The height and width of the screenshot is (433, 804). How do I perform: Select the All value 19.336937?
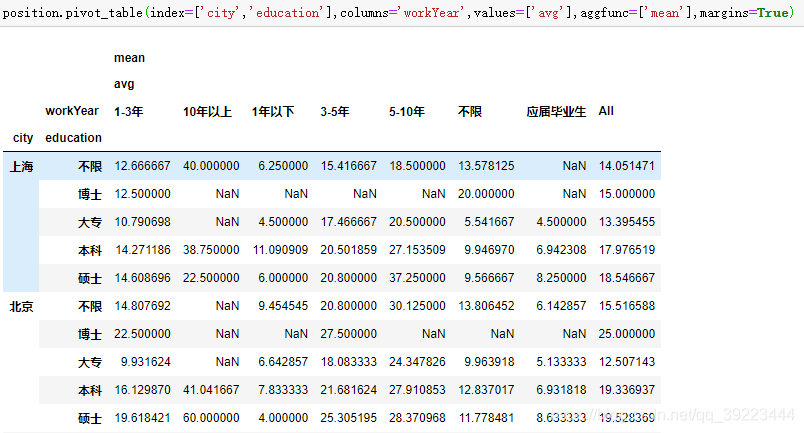pos(627,390)
